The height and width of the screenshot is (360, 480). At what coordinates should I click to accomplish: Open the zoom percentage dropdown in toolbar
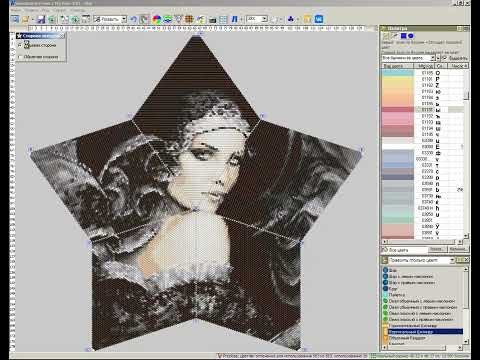(x=264, y=19)
